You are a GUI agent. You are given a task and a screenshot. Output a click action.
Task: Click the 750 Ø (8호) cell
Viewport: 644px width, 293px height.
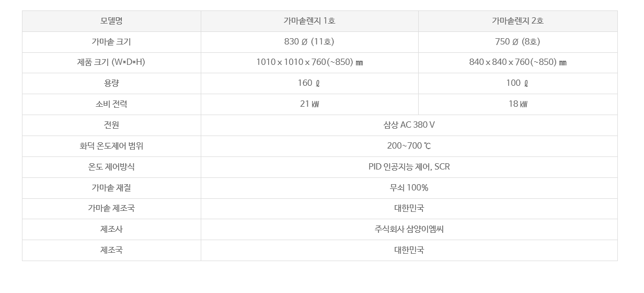pos(517,42)
